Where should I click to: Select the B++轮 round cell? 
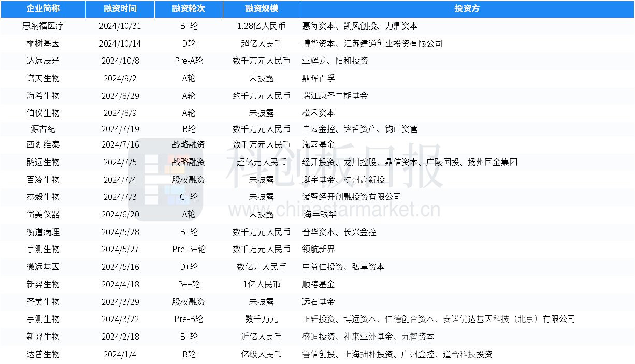pyautogui.click(x=189, y=284)
